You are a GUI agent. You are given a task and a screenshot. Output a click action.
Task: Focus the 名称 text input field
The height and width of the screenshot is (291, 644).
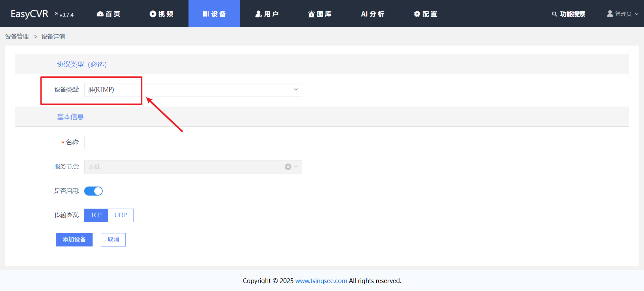pyautogui.click(x=193, y=143)
